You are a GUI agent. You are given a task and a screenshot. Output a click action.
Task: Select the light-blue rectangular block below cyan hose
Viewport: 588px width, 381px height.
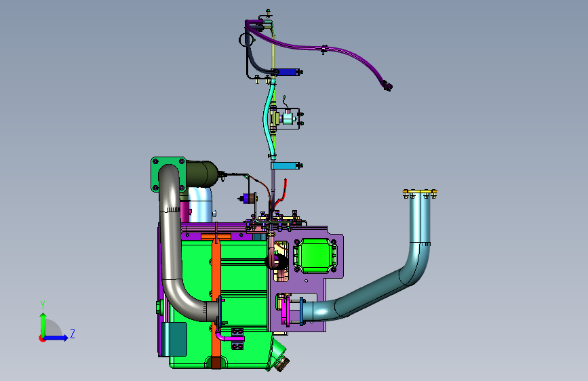pos(284,165)
